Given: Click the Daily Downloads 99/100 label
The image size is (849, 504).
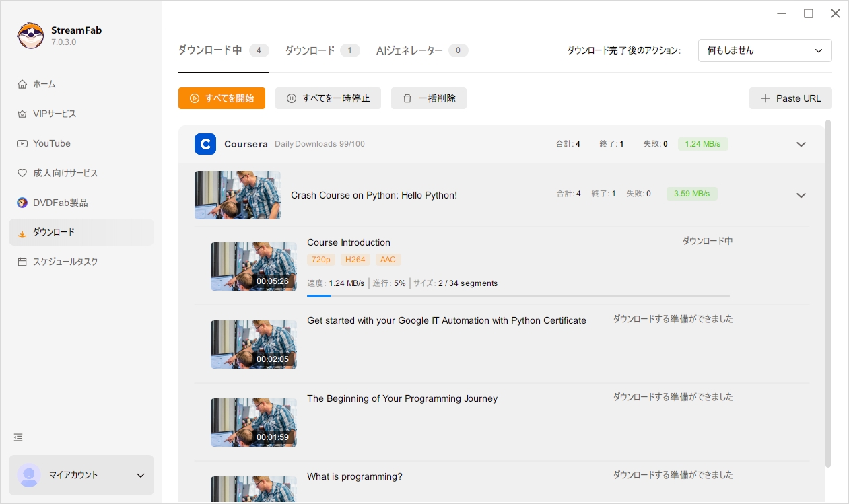Looking at the screenshot, I should [x=320, y=144].
